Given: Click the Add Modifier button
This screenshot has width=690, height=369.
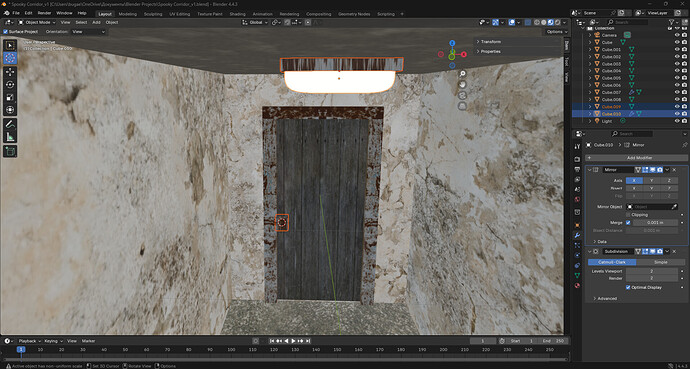Looking at the screenshot, I should pos(637,157).
